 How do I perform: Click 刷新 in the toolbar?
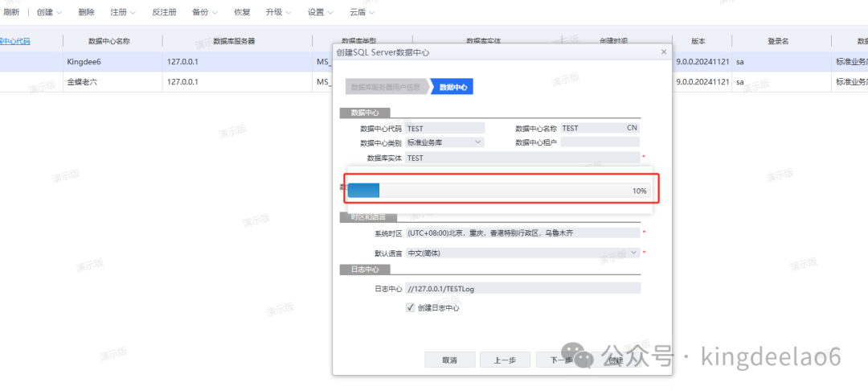coord(11,13)
